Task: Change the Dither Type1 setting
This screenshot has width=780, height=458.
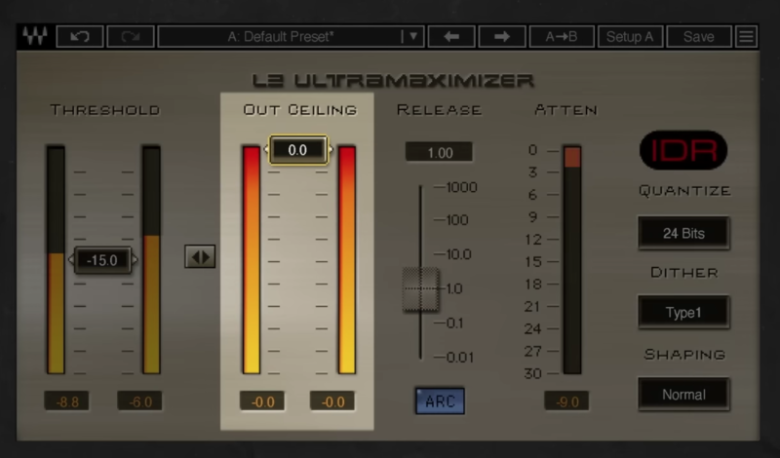Action: pos(684,312)
